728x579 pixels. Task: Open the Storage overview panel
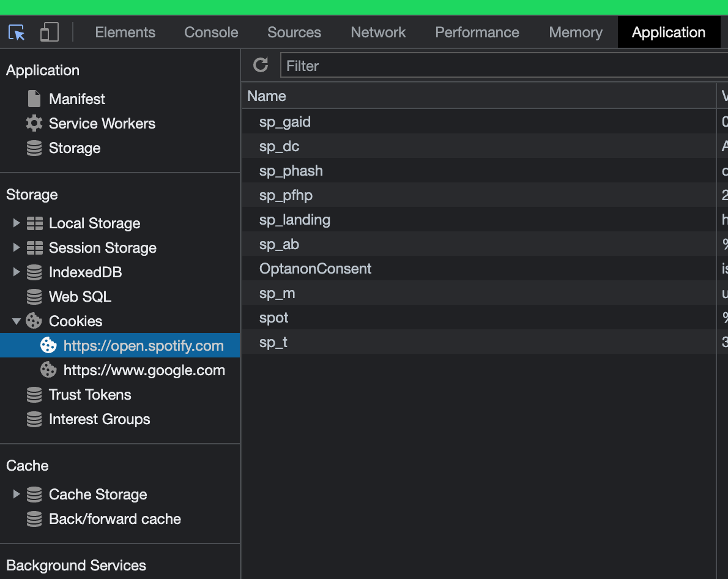(x=75, y=148)
